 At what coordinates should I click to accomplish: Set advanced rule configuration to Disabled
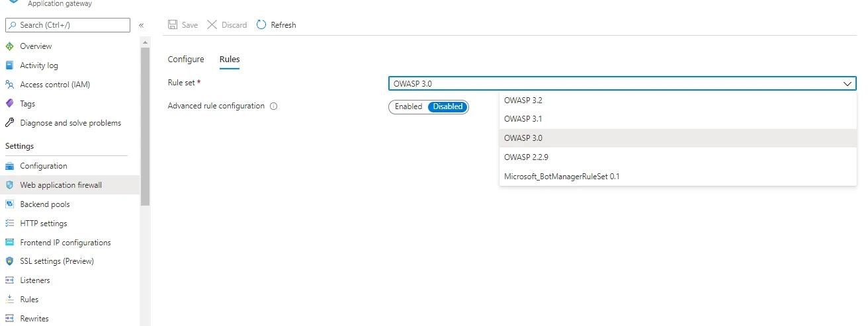448,106
